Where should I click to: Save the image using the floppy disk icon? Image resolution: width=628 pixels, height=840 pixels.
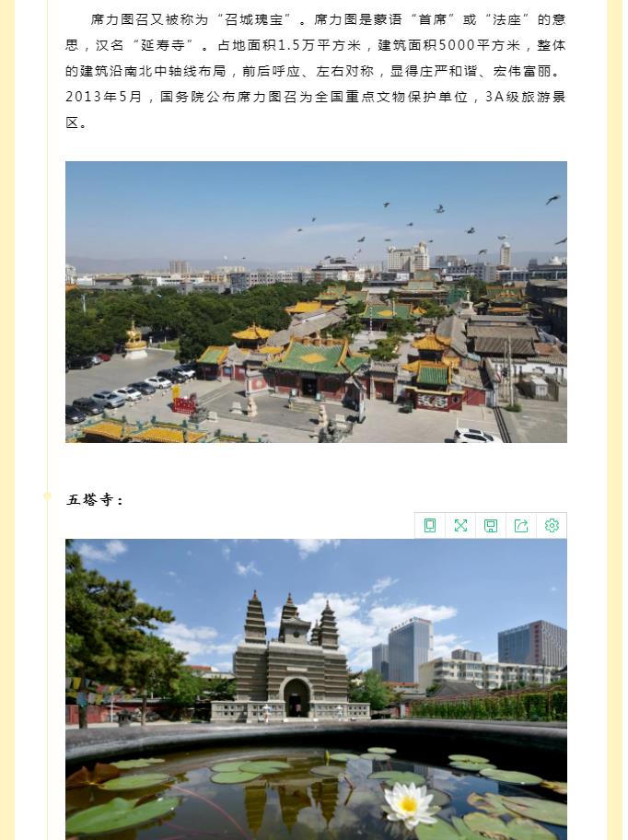491,525
